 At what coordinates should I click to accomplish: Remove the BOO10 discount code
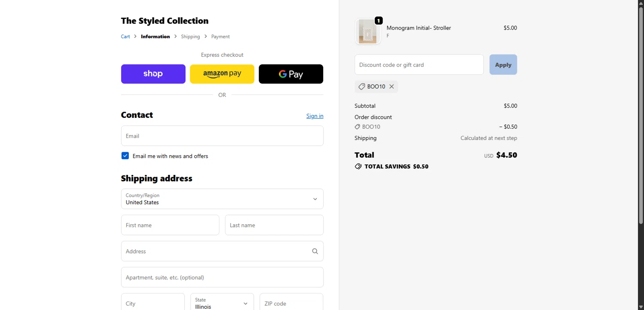[392, 87]
